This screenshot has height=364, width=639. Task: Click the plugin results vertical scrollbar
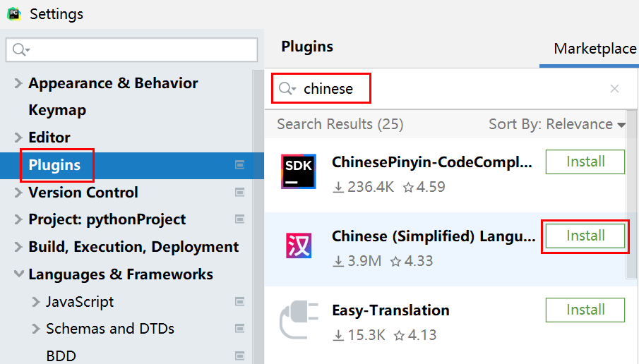click(x=631, y=195)
